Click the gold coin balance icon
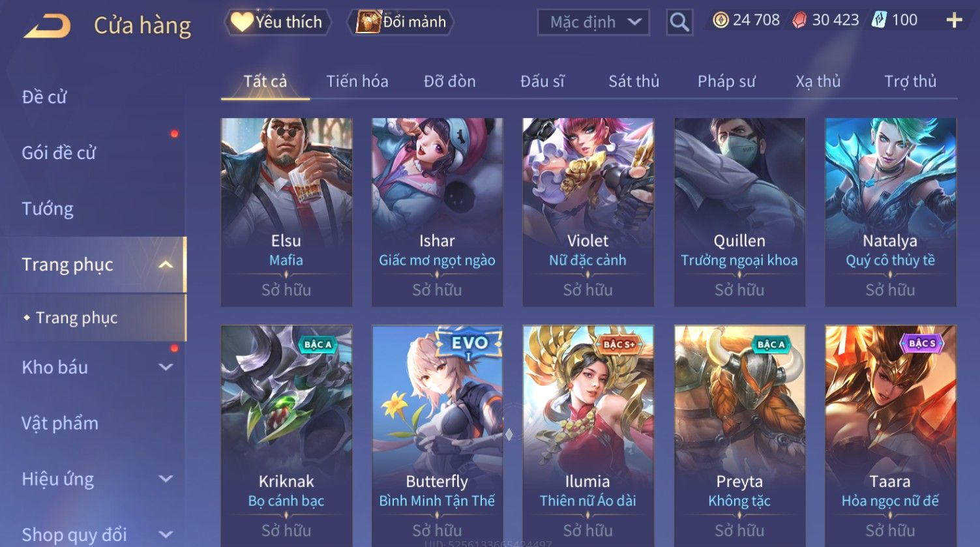Viewport: 980px width, 547px height. (720, 21)
